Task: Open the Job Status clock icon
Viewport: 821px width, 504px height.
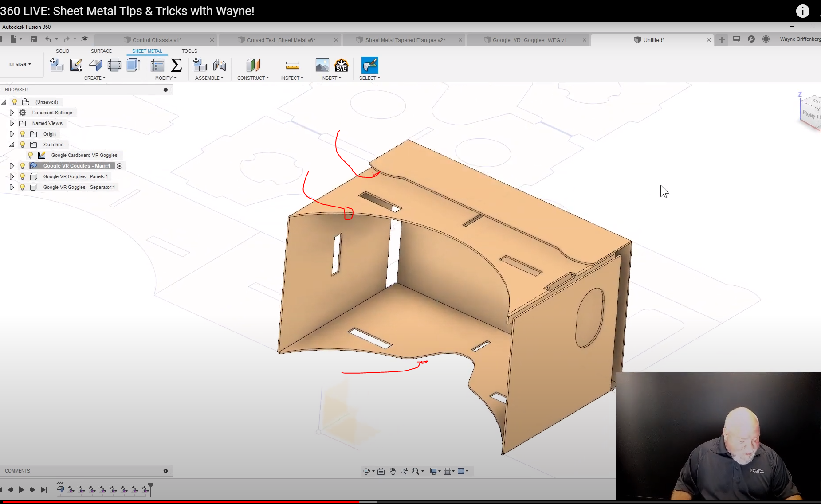Action: (x=766, y=39)
